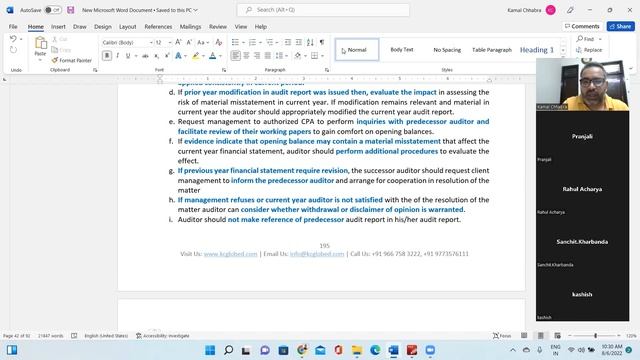Toggle Show/Hide paragraph marks
The image size is (640, 360).
[322, 42]
